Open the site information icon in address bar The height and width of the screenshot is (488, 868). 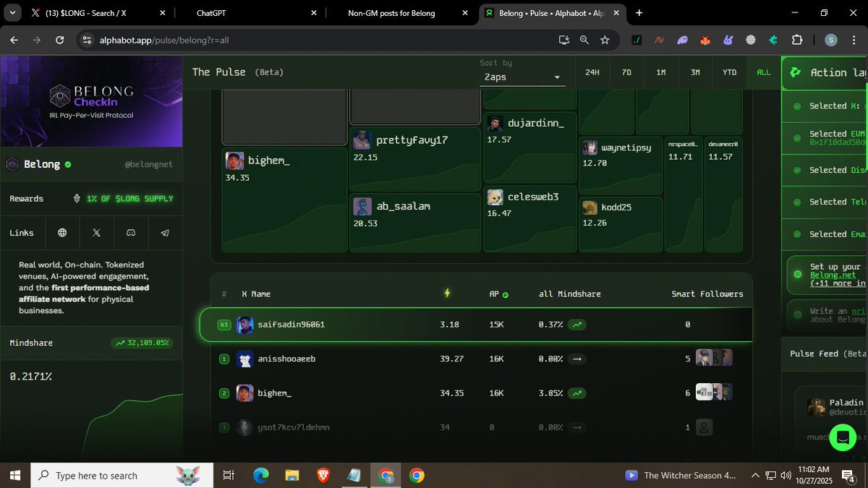tap(87, 40)
